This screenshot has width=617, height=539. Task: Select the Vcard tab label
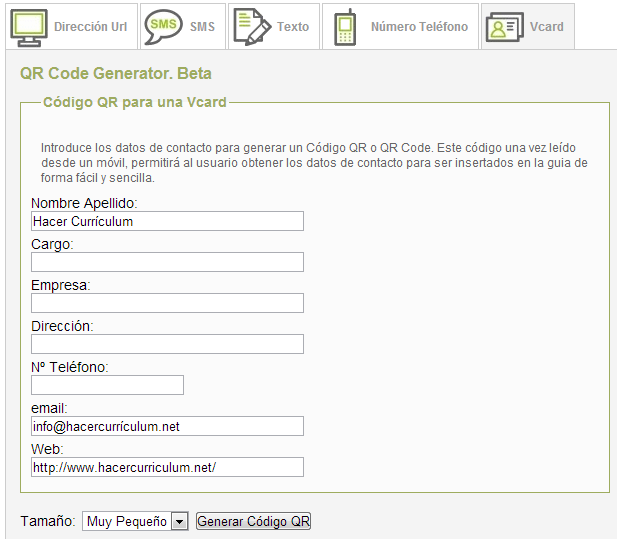coord(547,27)
